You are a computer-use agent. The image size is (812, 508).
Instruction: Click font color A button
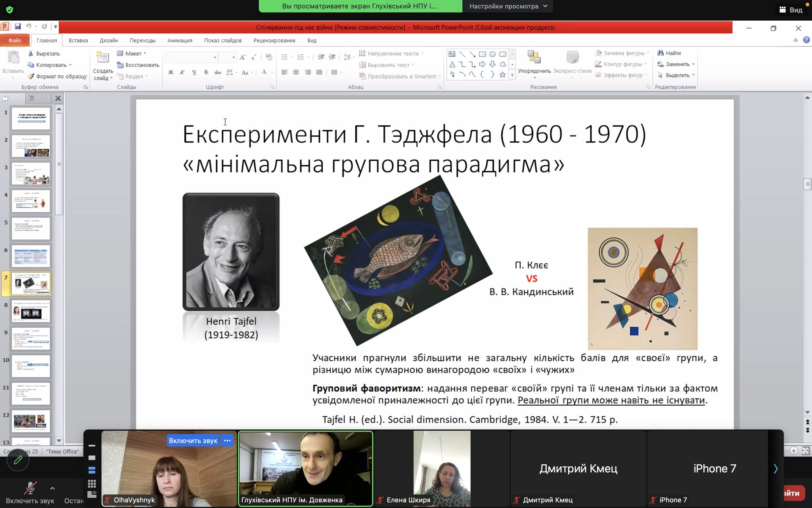click(x=264, y=72)
